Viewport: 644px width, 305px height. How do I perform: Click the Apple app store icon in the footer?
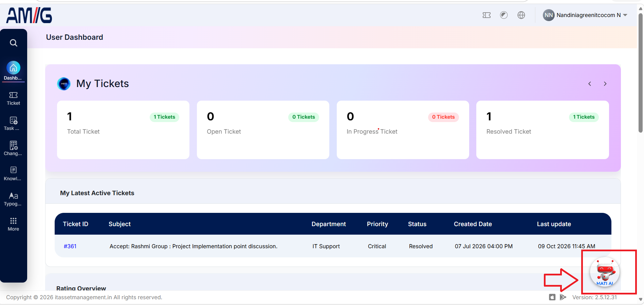(552, 297)
